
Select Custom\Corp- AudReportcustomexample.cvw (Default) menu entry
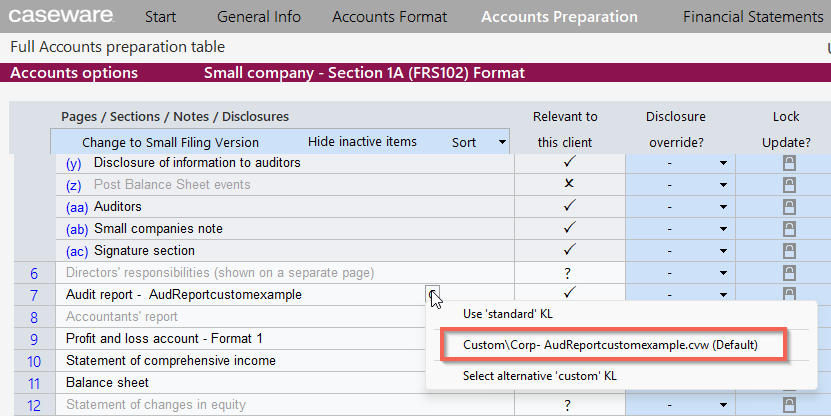(610, 345)
